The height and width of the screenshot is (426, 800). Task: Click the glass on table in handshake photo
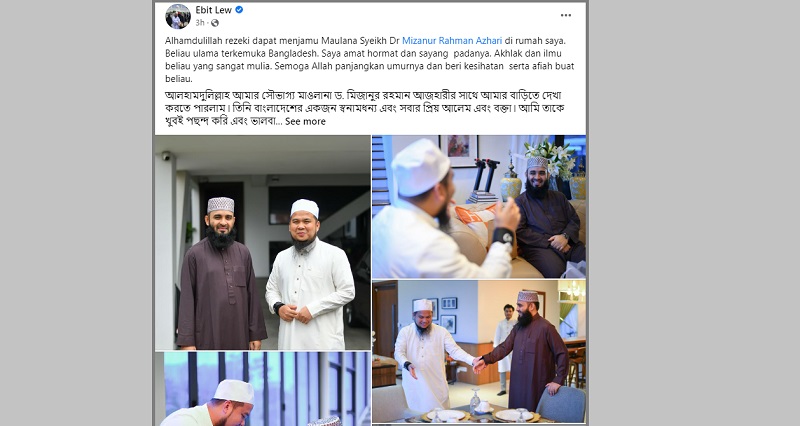coord(474,400)
